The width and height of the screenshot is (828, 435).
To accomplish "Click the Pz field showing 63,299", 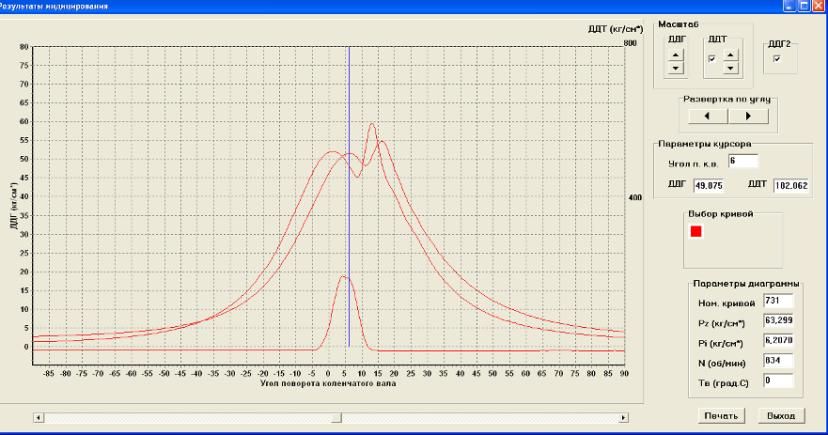I will tap(778, 321).
